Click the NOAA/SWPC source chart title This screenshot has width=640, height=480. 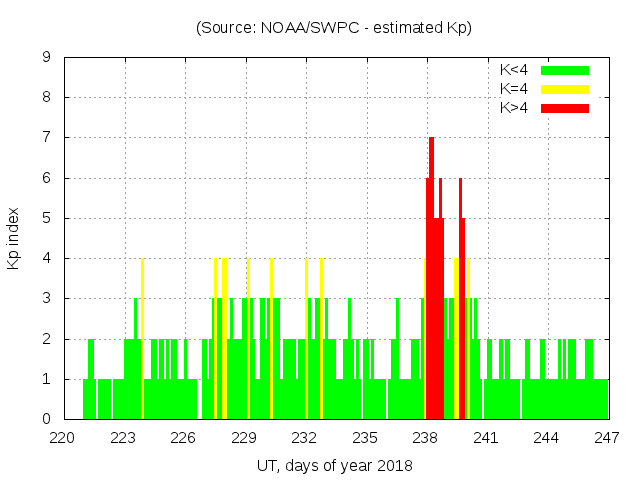pos(333,27)
